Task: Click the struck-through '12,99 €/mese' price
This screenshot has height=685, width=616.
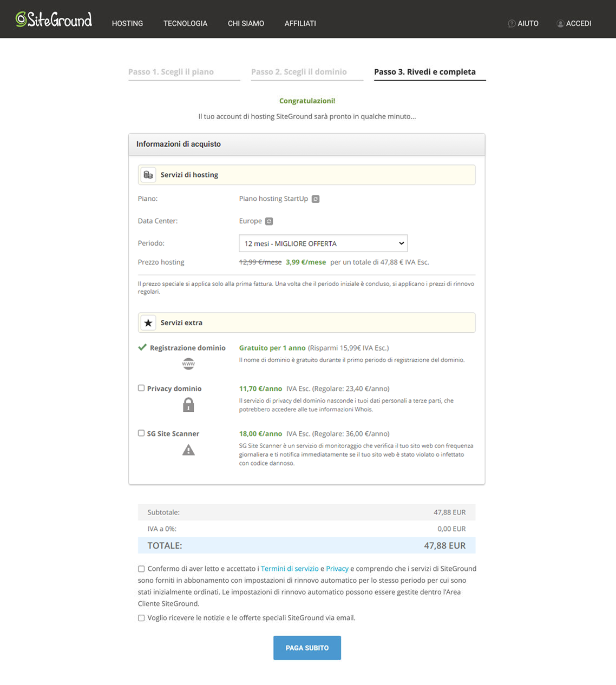Action: [x=260, y=262]
